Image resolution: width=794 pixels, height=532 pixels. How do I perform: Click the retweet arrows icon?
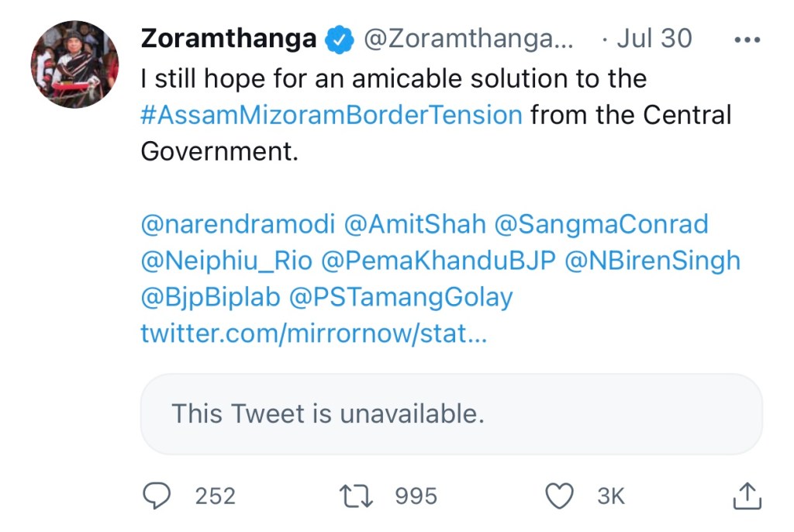tap(357, 496)
